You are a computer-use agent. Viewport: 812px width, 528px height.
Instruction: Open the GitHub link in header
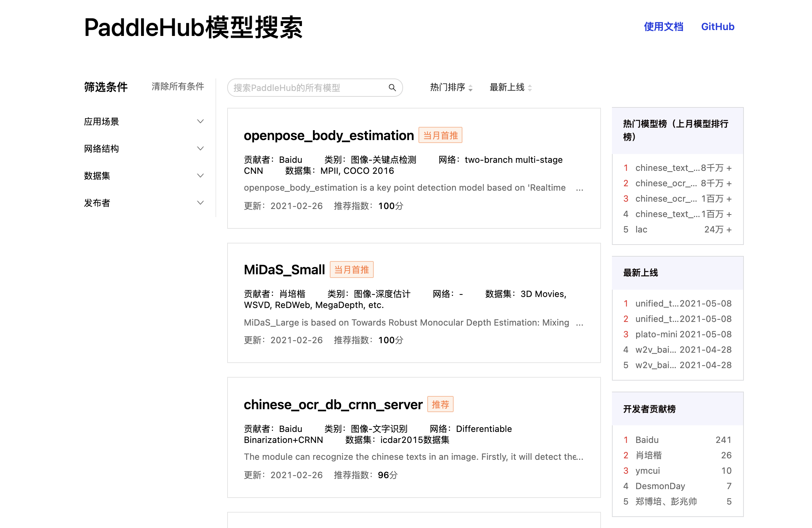pos(717,27)
